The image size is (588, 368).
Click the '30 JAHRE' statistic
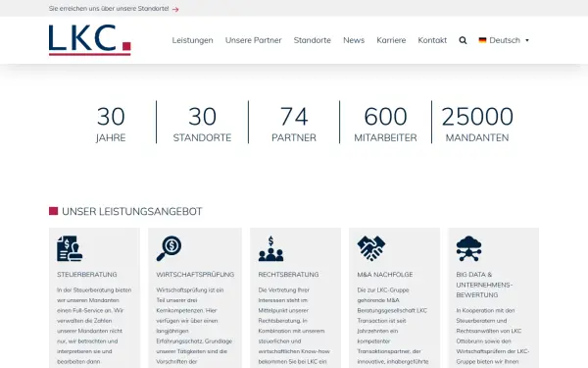point(111,124)
